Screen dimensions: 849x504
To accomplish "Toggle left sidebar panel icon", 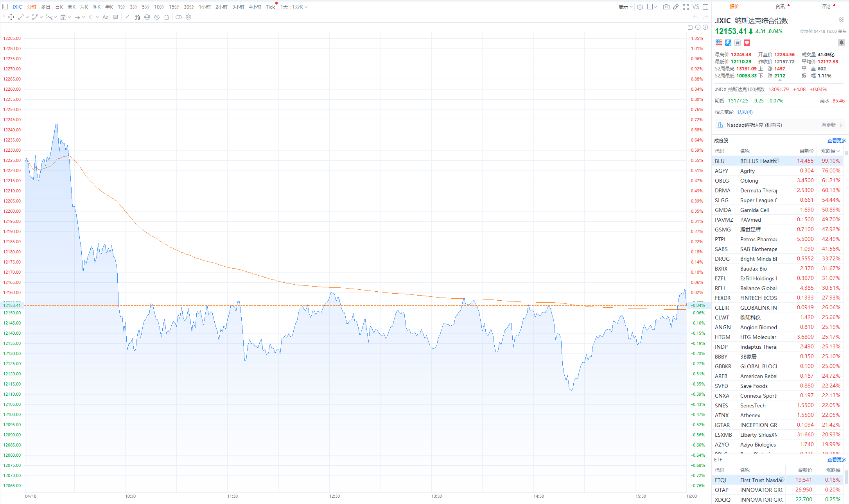I will tap(5, 7).
